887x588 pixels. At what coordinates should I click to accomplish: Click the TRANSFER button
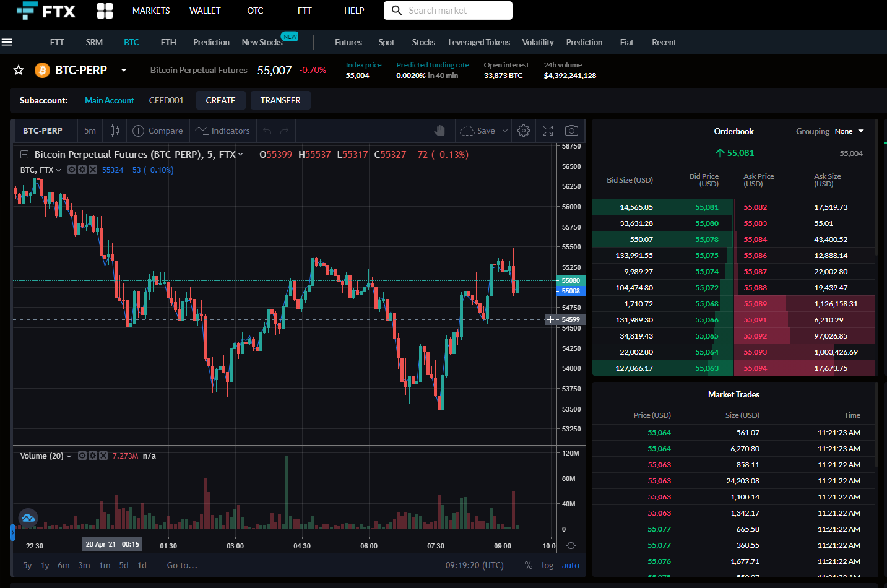pyautogui.click(x=280, y=100)
